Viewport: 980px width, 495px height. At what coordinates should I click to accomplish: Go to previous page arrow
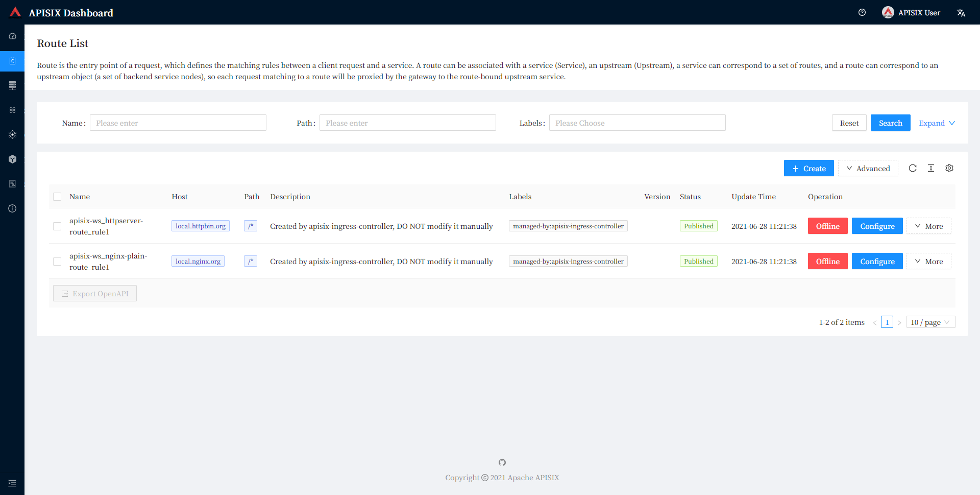(875, 322)
